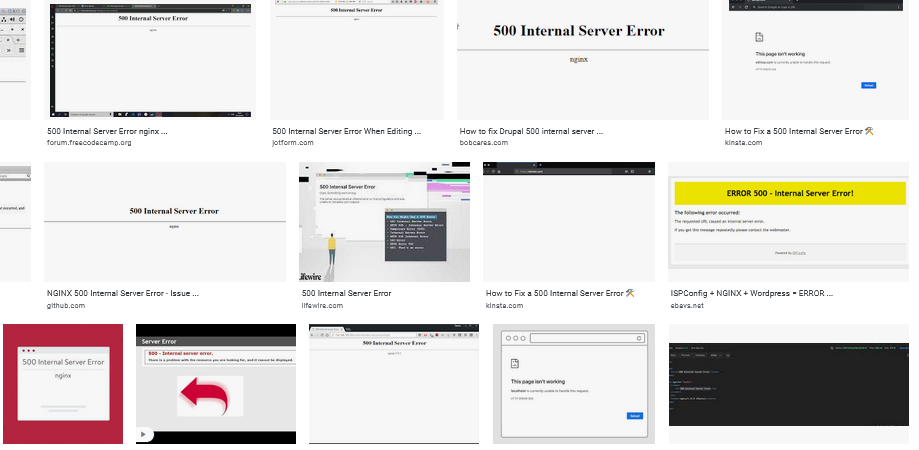Open the gray "This page isn't working" illustration thumbnail

[574, 384]
